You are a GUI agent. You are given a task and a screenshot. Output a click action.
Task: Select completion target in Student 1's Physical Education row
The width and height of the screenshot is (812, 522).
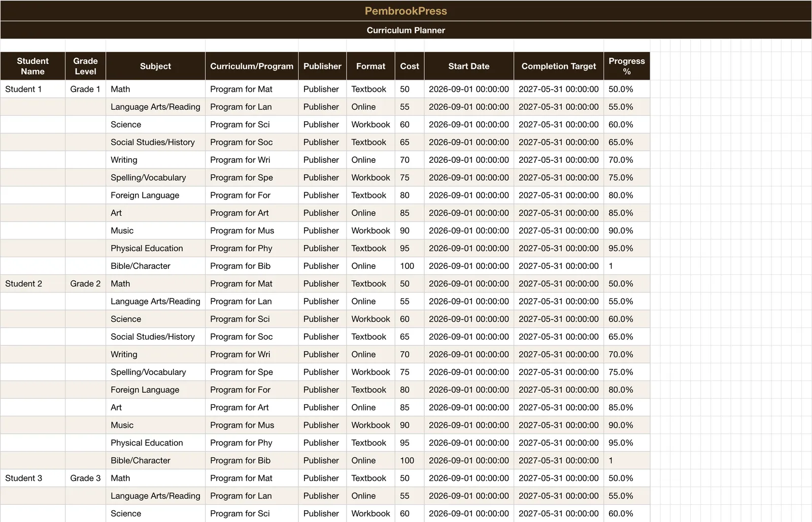pos(559,248)
